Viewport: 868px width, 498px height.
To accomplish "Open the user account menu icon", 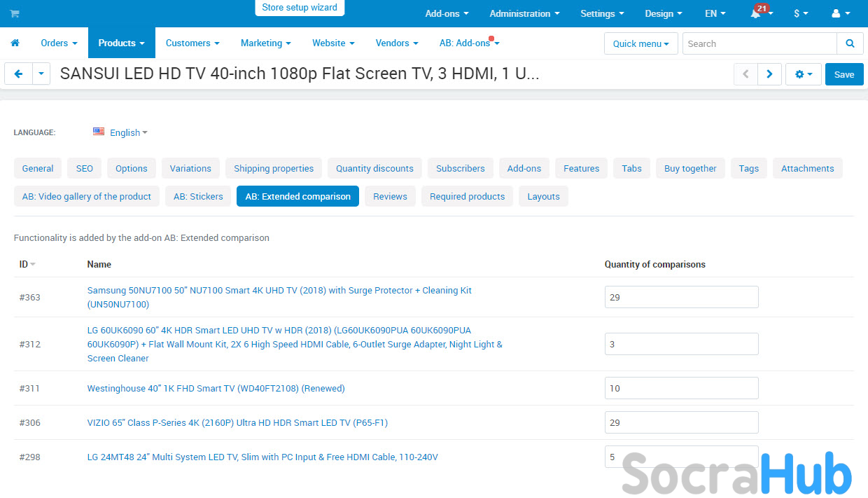I will coord(840,13).
